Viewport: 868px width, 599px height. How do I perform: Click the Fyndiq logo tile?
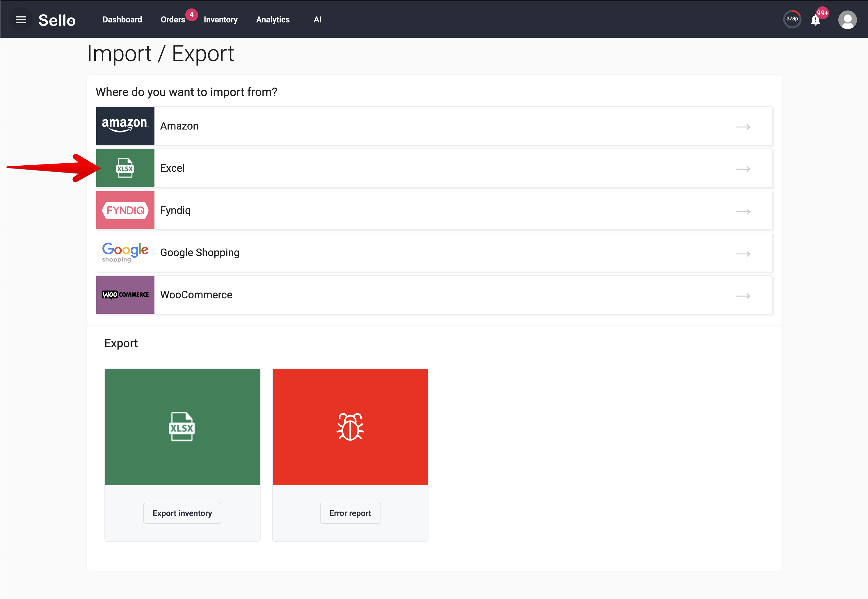[x=125, y=210]
